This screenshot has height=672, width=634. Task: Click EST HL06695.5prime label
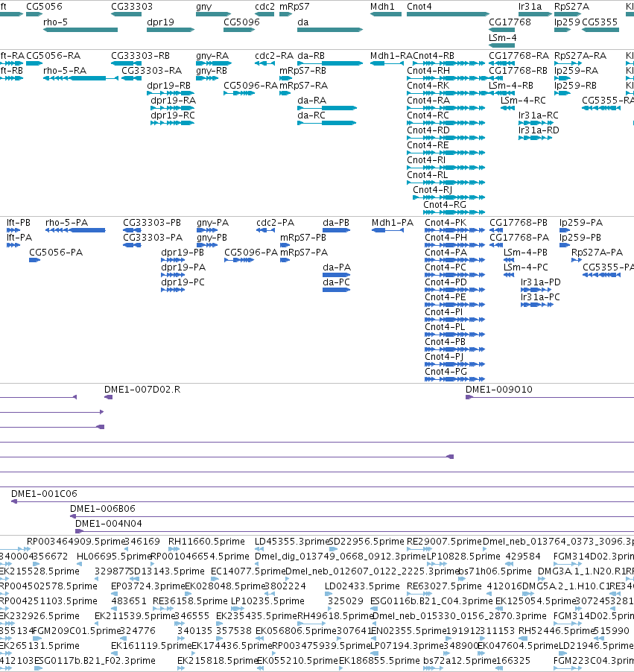coord(115,557)
